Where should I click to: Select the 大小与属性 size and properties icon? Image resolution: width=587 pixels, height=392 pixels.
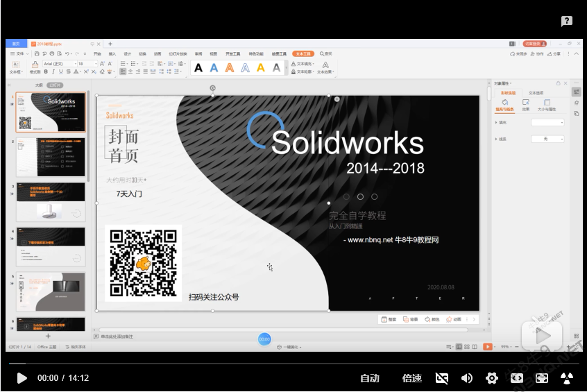[547, 105]
